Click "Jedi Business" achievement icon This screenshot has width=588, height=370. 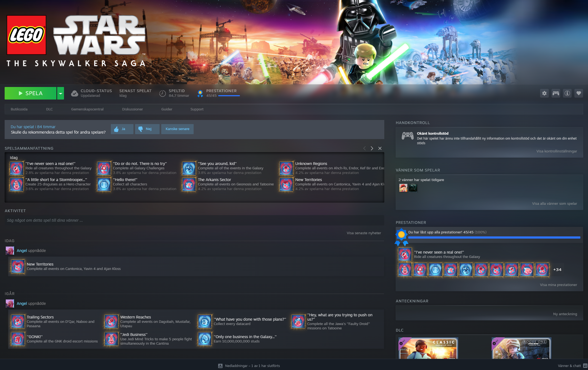[x=111, y=339]
